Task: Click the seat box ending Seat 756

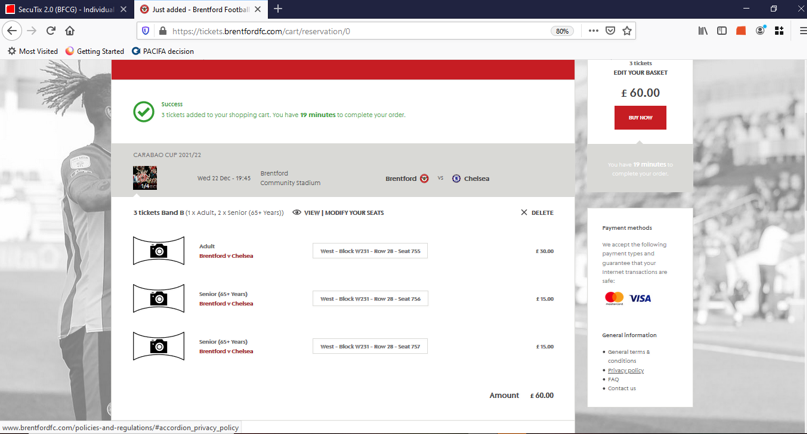Action: click(x=370, y=299)
